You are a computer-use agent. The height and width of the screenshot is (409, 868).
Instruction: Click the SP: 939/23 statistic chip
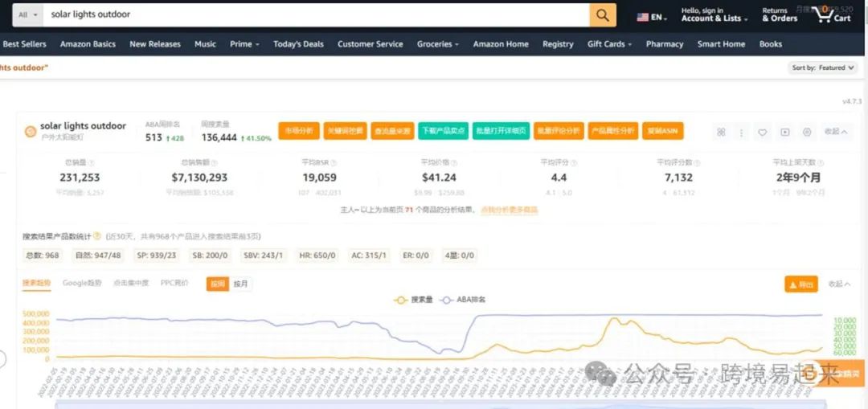158,256
